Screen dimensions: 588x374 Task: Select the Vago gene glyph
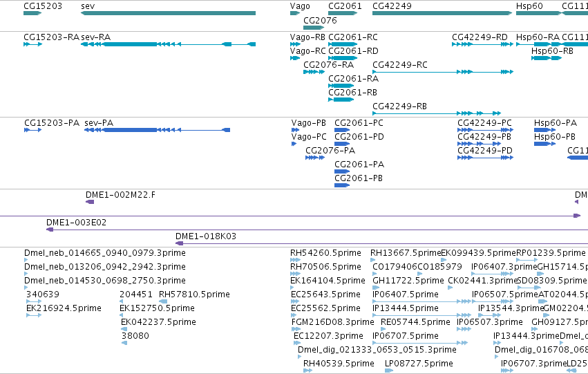(295, 13)
